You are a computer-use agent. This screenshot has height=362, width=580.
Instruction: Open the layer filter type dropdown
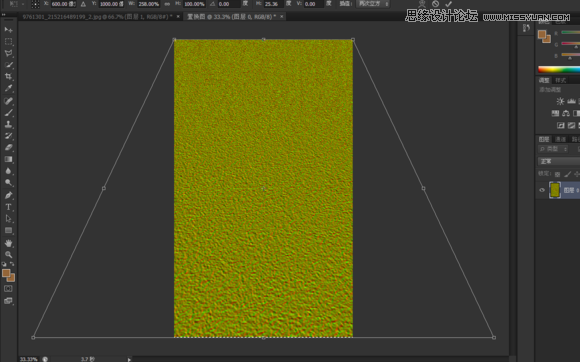coord(553,149)
